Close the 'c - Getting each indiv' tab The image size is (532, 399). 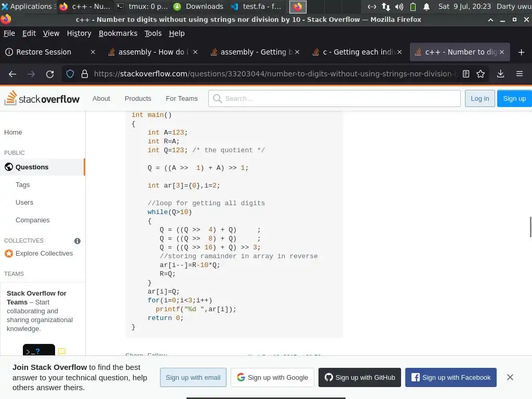point(400,52)
